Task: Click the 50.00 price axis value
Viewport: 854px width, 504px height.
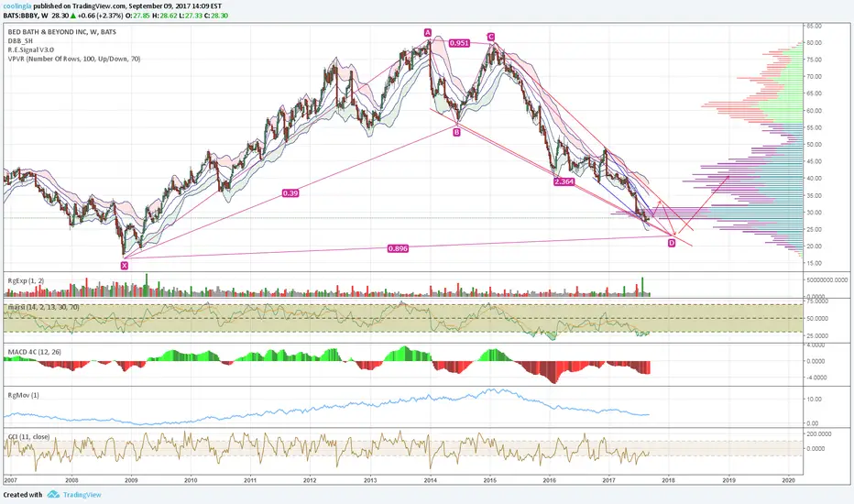Action: [x=815, y=145]
